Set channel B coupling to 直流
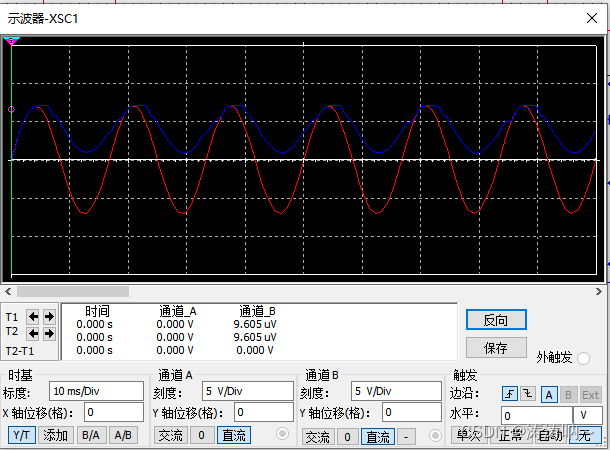Image resolution: width=610 pixels, height=450 pixels. click(x=378, y=437)
